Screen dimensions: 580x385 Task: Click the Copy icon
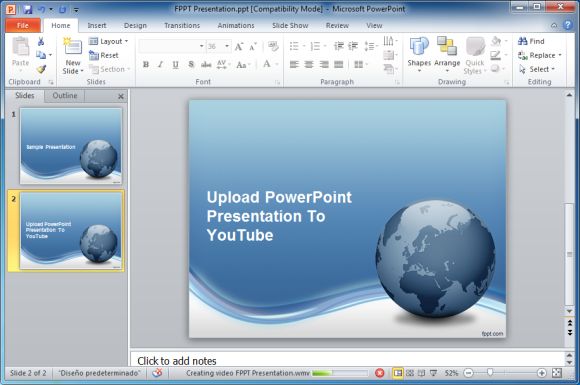click(41, 55)
